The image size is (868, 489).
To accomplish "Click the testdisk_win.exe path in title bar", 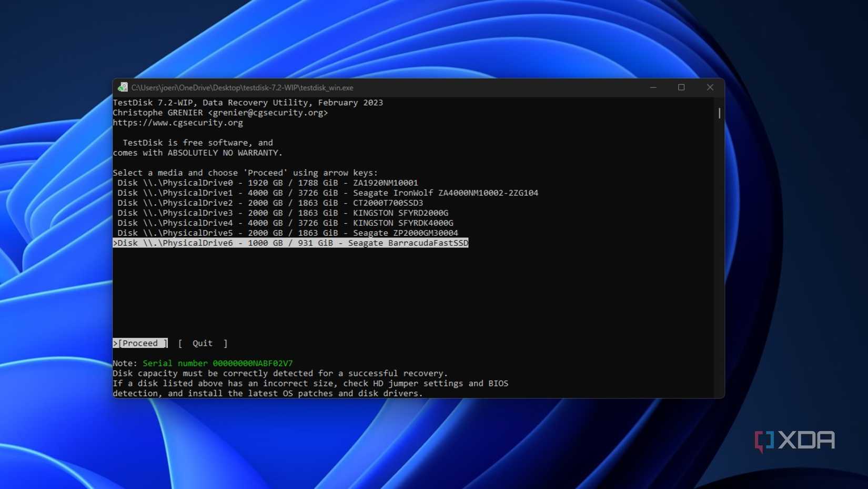I will [x=243, y=87].
